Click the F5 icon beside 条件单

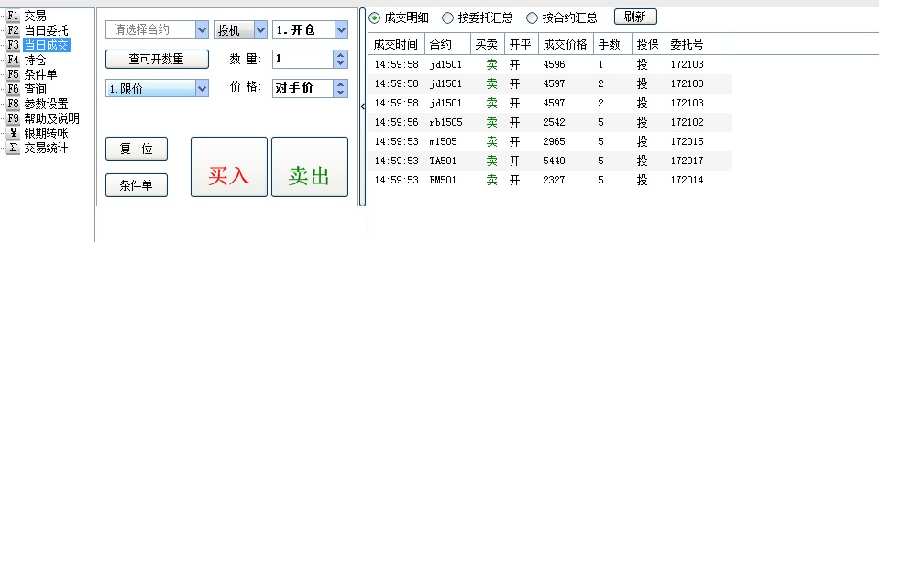tap(13, 74)
